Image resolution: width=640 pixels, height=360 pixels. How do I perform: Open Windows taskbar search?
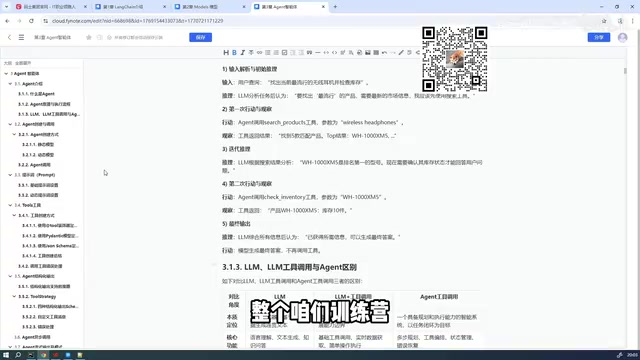(18, 355)
